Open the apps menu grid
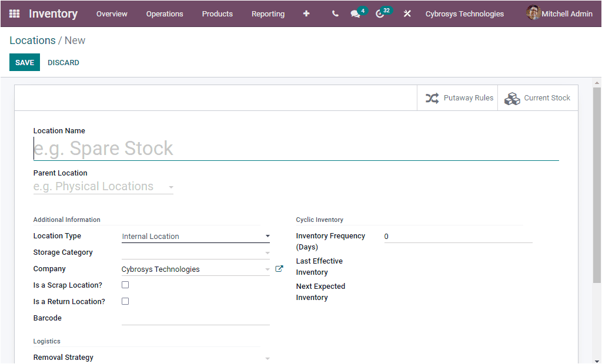The image size is (602, 364). [x=14, y=14]
